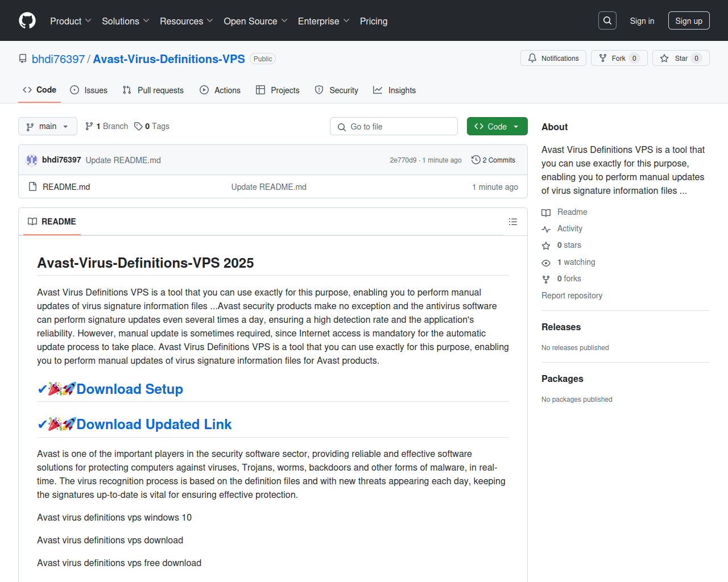
Task: Click the Fork icon button
Action: coord(603,58)
